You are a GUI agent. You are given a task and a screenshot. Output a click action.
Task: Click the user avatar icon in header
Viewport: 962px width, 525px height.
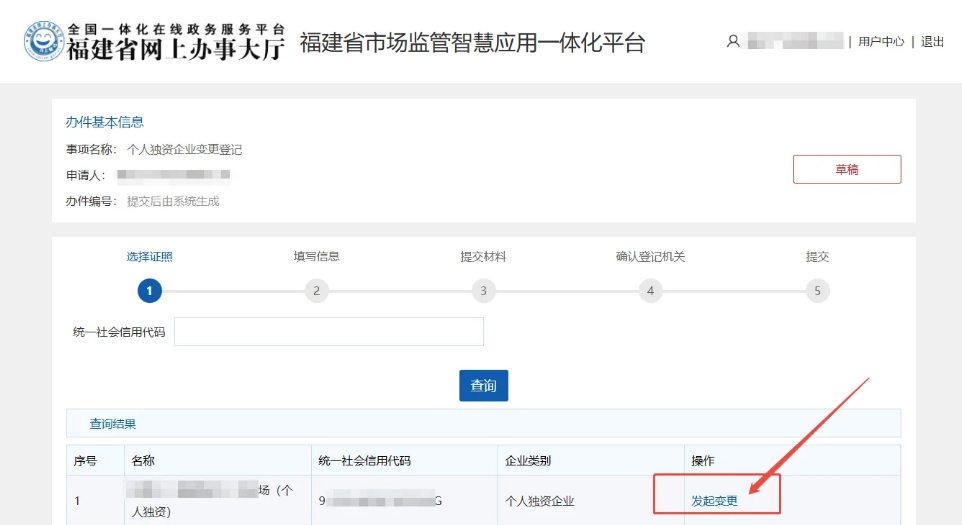point(733,42)
